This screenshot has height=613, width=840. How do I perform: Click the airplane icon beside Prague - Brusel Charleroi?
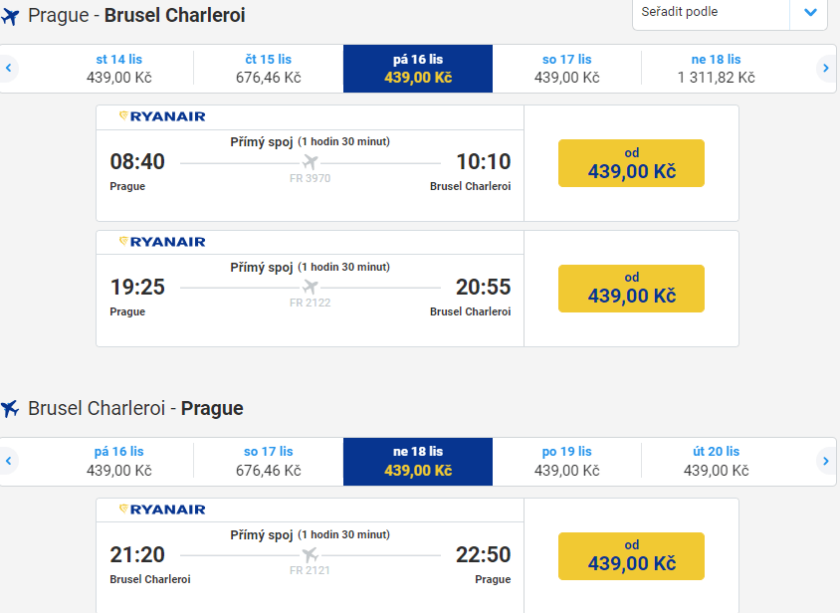point(11,16)
